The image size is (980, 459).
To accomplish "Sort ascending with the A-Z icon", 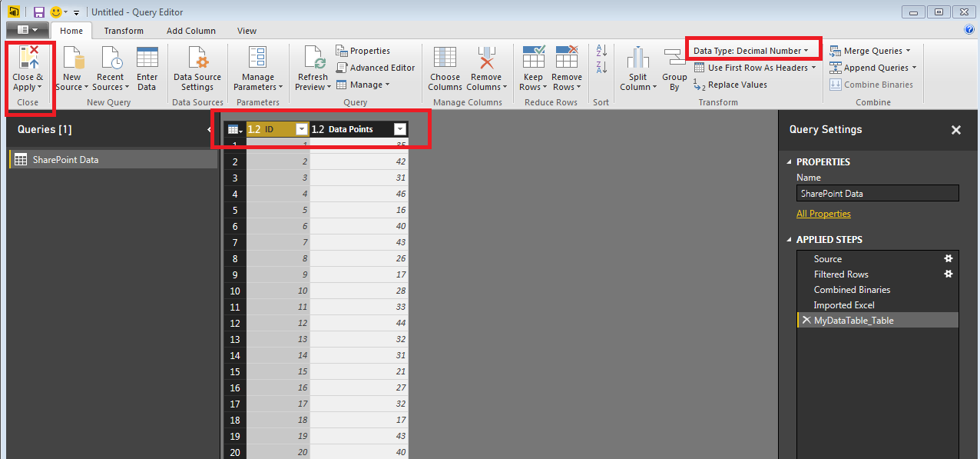I will 601,51.
